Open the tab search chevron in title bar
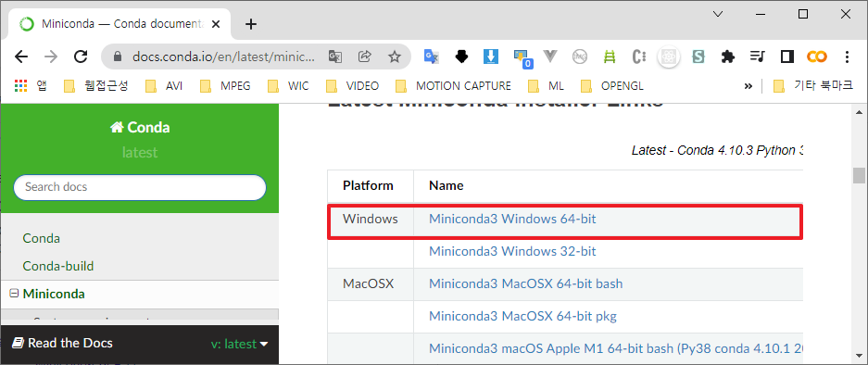Screen dimensions: 868x365 click(718, 15)
